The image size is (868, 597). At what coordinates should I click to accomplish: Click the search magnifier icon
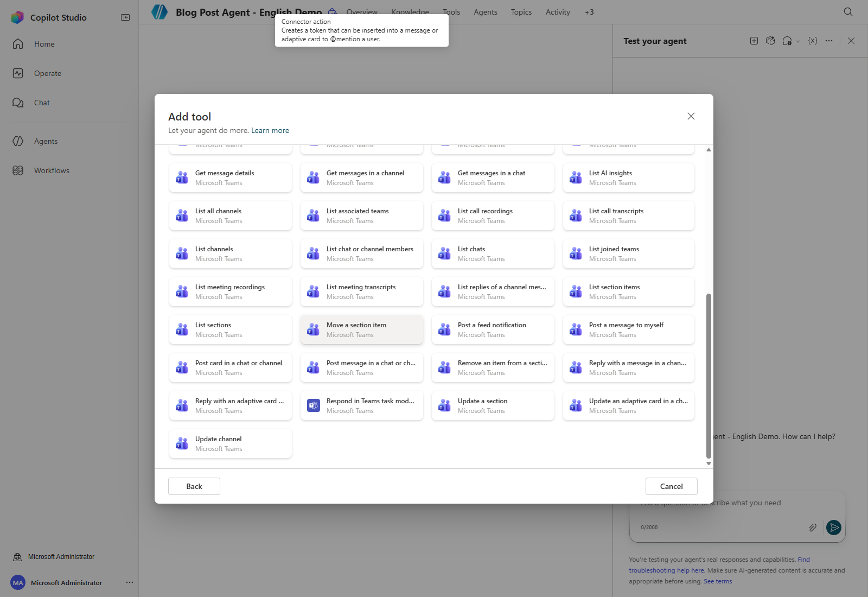tap(848, 12)
